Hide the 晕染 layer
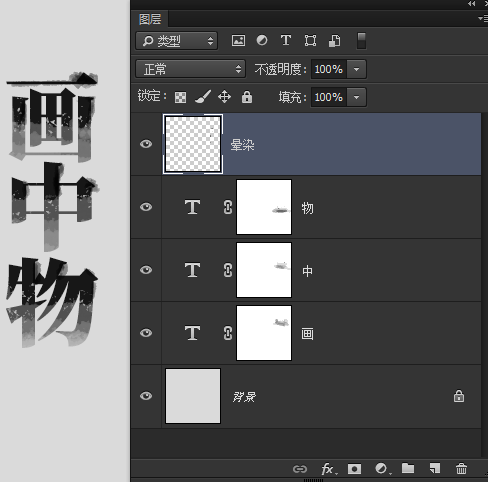The height and width of the screenshot is (482, 488). (x=146, y=144)
